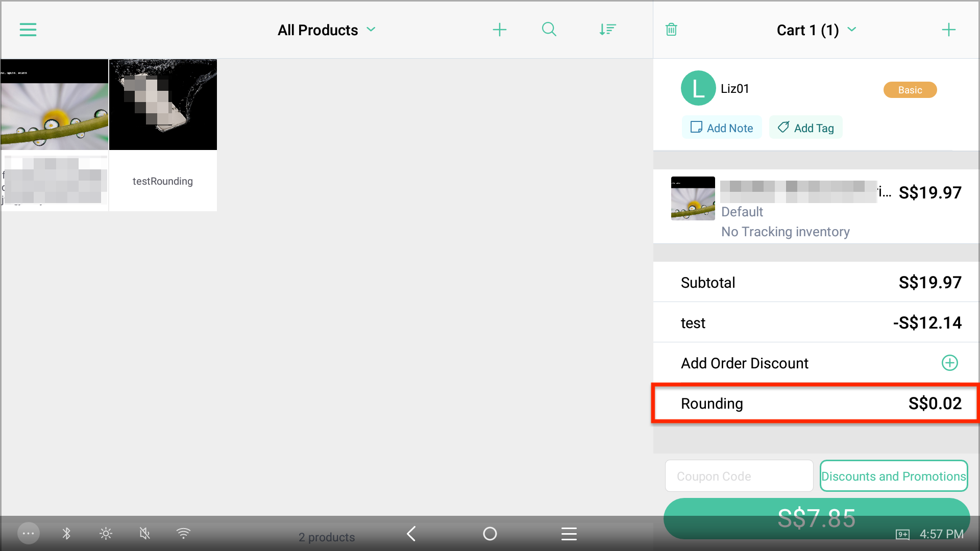The image size is (980, 551).
Task: Delete cart with the trash icon
Action: point(671,30)
